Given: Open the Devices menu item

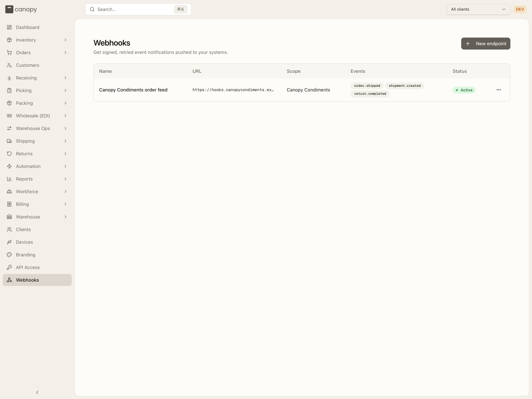Looking at the screenshot, I should coord(37,242).
